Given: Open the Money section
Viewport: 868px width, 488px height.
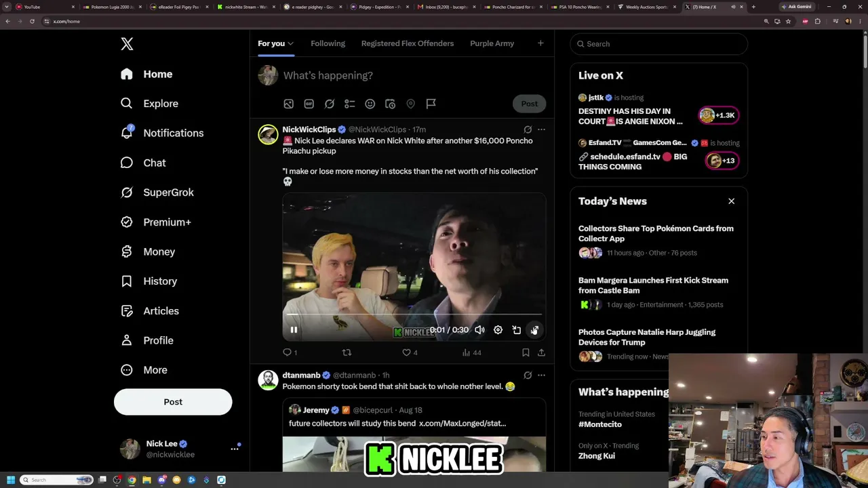Looking at the screenshot, I should pos(148,251).
